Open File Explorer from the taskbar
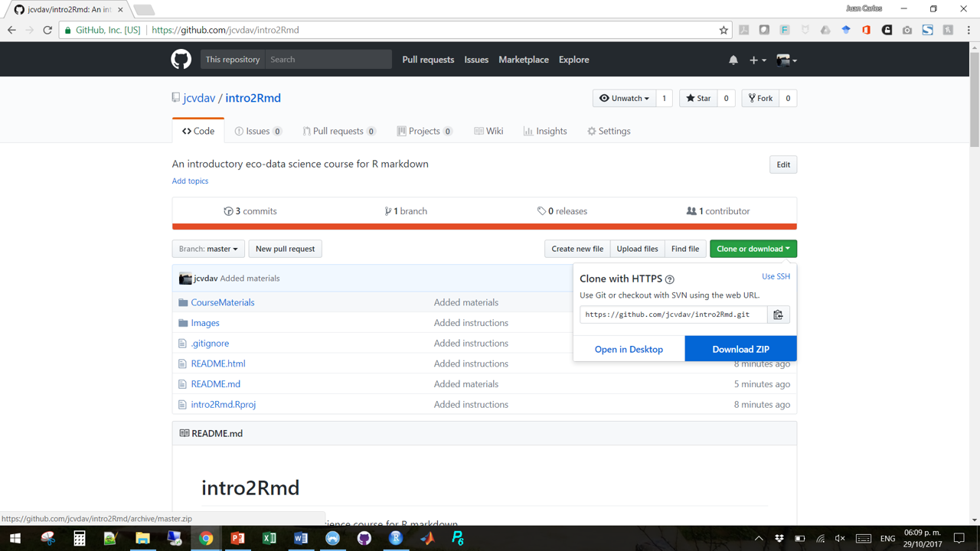 (142, 539)
